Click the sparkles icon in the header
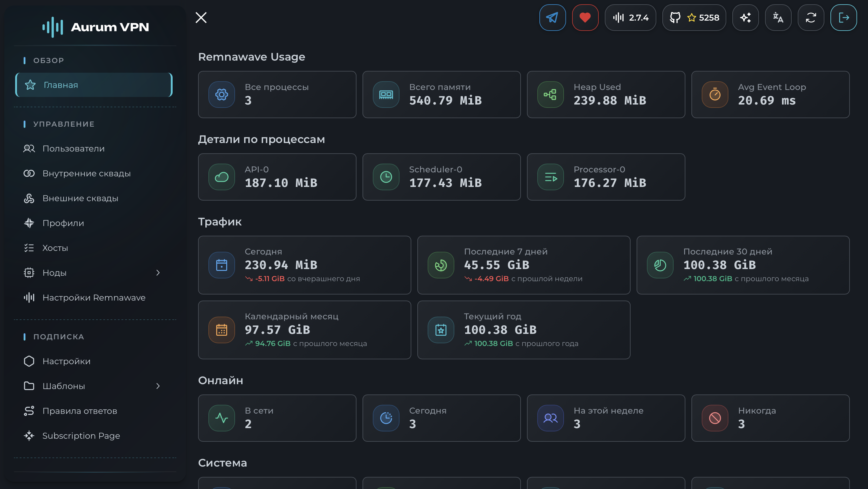 point(745,18)
